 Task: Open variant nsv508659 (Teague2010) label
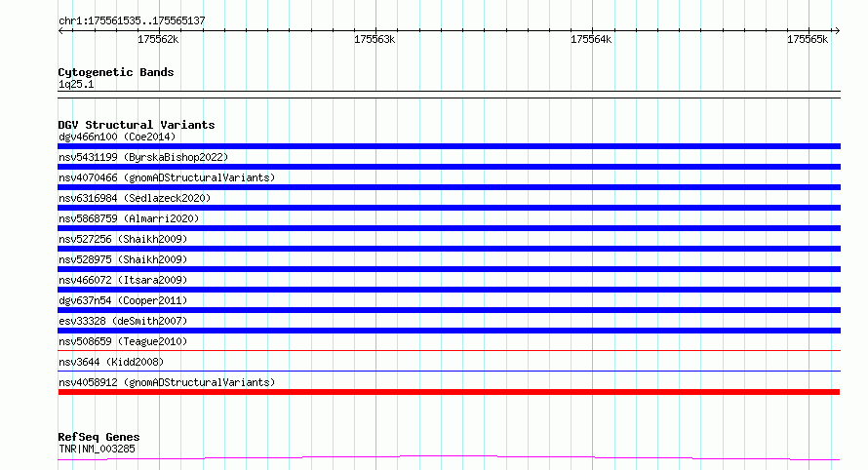(x=123, y=341)
